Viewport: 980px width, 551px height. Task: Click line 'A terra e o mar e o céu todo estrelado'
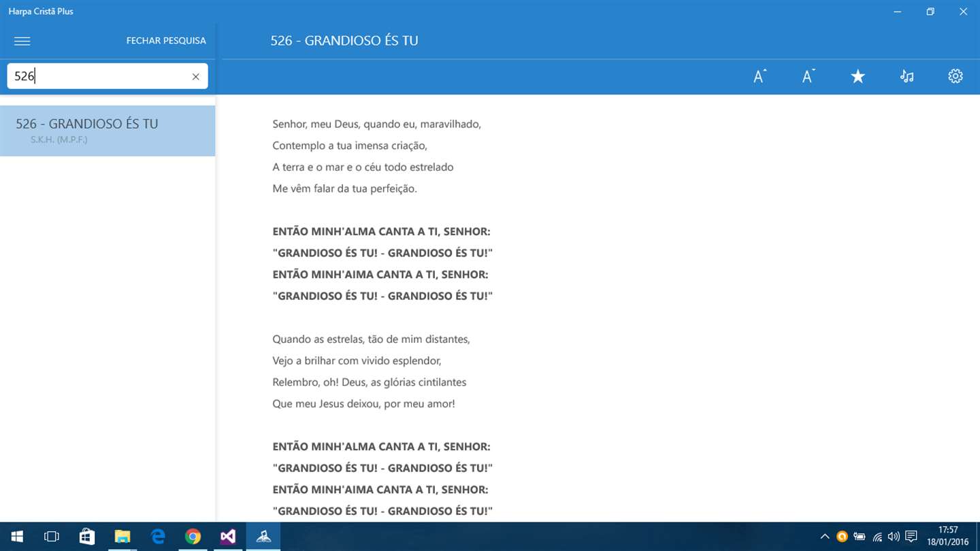tap(363, 167)
